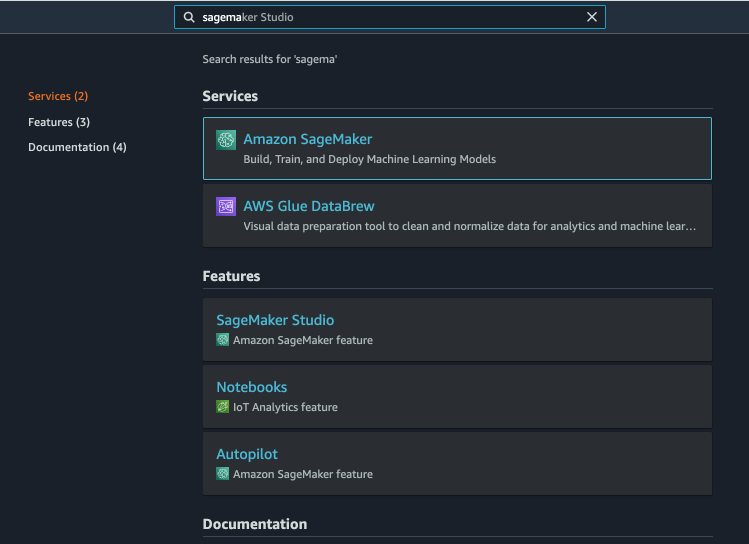Click the small icon under SageMaker Studio
Screen dimensions: 749x544
(x=223, y=340)
